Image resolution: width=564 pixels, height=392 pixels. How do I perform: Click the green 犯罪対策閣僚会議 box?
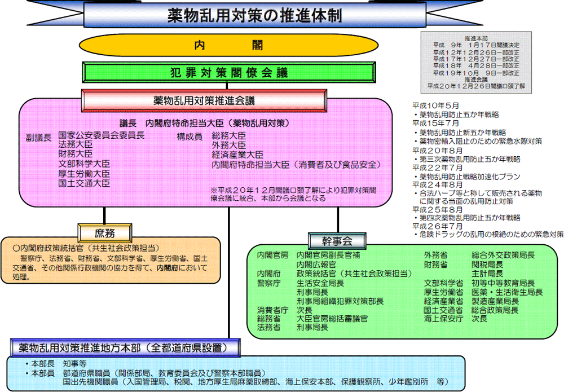(x=228, y=72)
